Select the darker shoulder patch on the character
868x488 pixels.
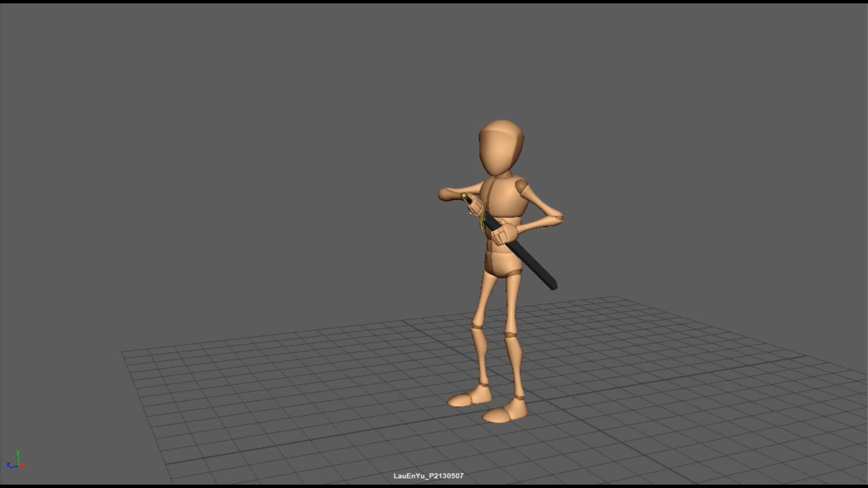click(x=521, y=186)
